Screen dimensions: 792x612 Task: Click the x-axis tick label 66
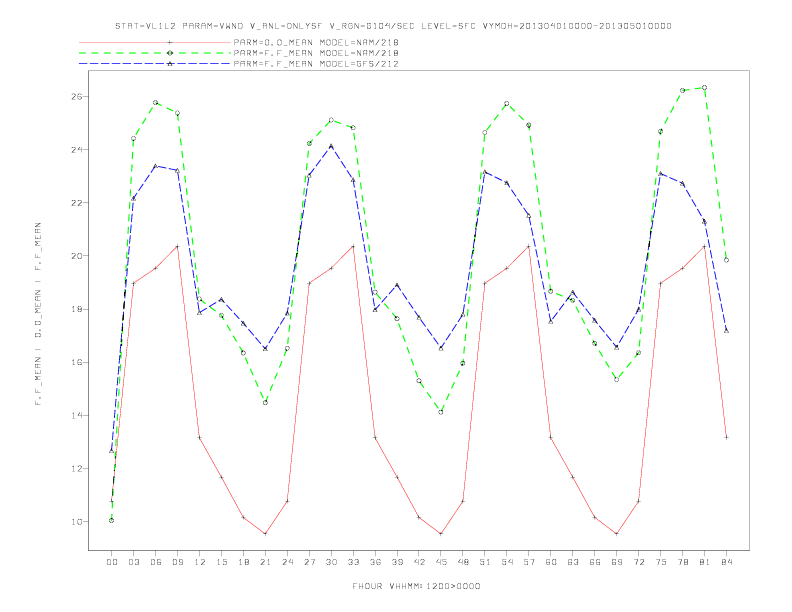tap(595, 562)
